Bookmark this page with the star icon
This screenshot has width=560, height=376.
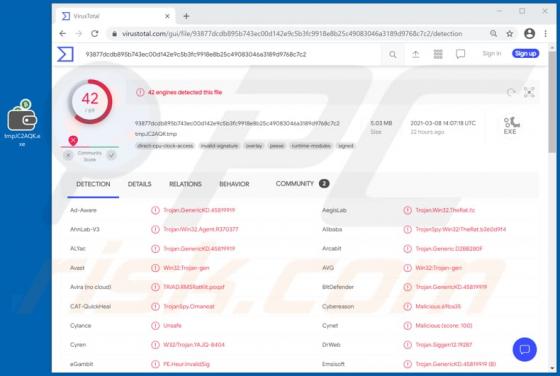coord(510,34)
